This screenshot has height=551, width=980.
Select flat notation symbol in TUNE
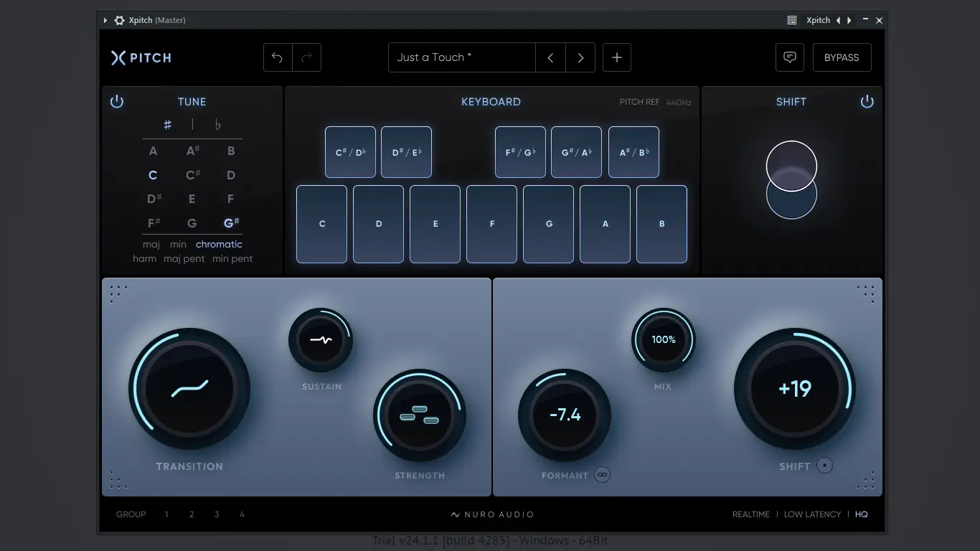coord(218,125)
